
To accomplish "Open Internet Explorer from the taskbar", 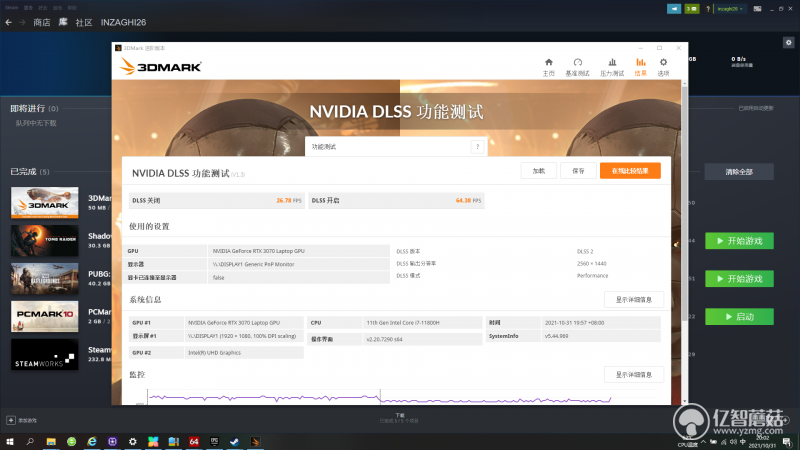I will click(x=92, y=441).
